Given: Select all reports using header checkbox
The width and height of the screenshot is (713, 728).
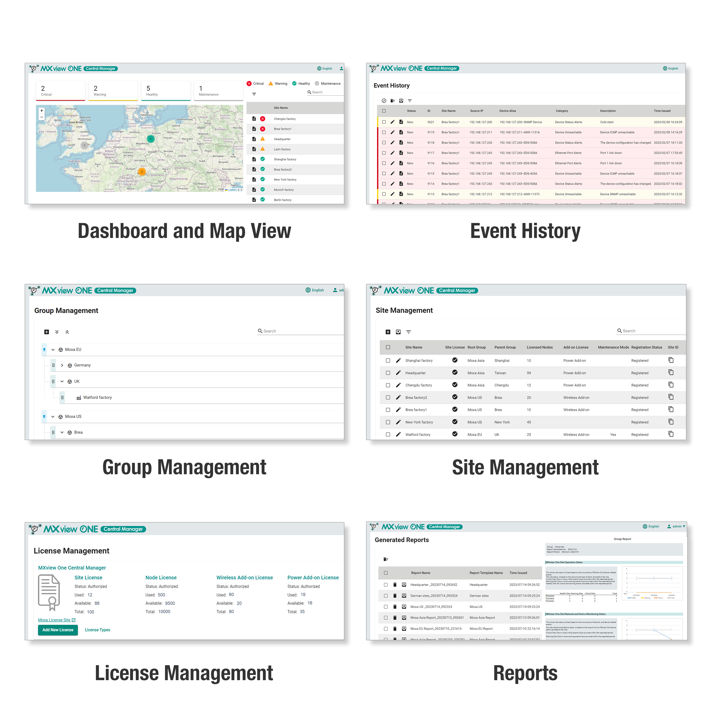Looking at the screenshot, I should [386, 573].
